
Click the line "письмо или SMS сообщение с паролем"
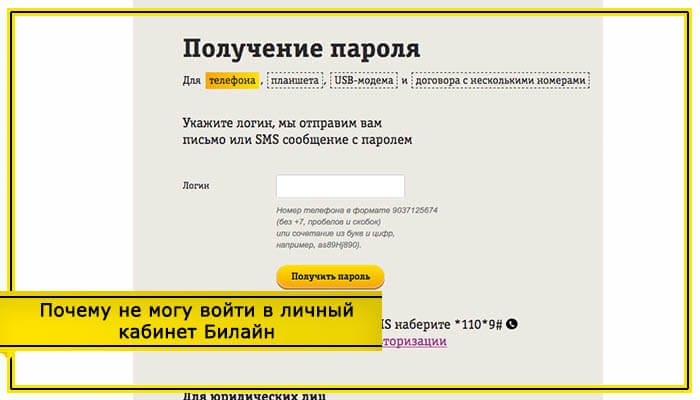pos(297,140)
